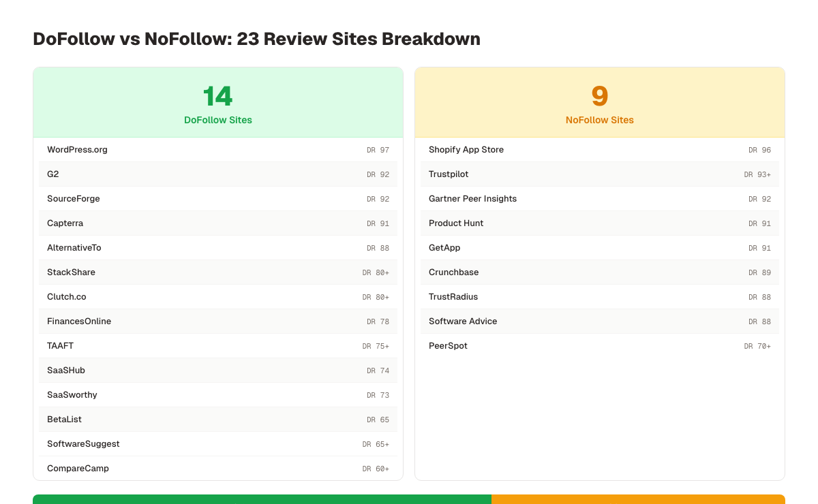Click the NoFollow Sites label
This screenshot has width=818, height=504.
pos(600,120)
